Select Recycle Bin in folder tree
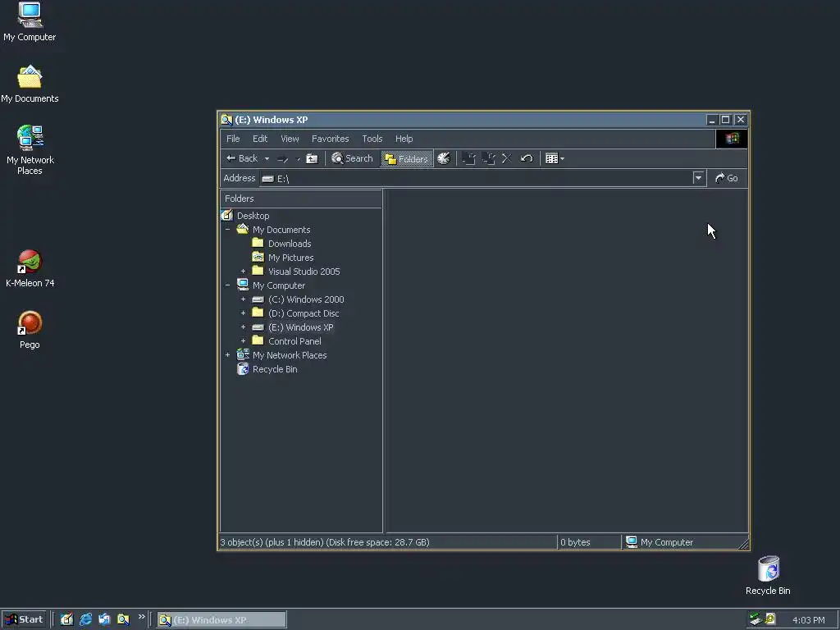Viewport: 840px width, 630px height. tap(275, 369)
